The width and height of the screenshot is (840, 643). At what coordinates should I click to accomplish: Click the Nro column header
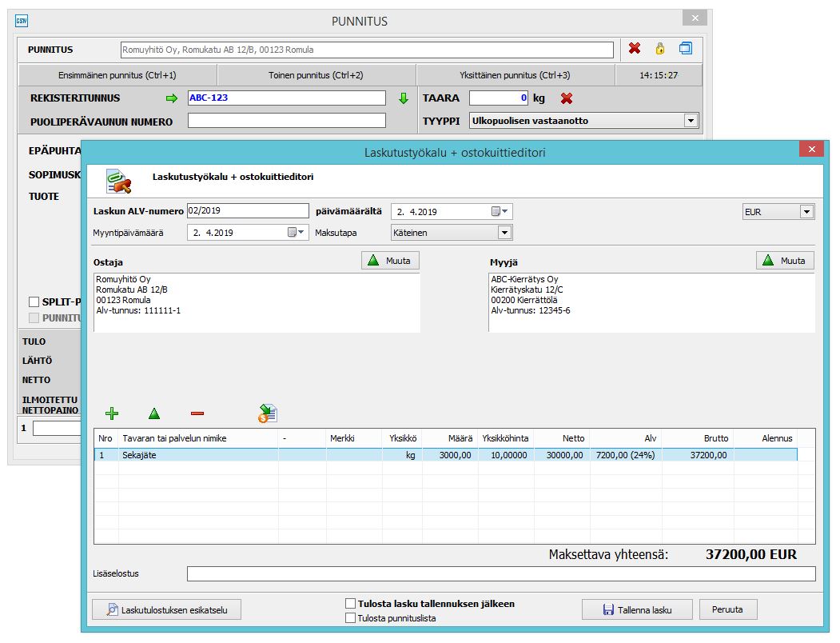click(x=105, y=438)
